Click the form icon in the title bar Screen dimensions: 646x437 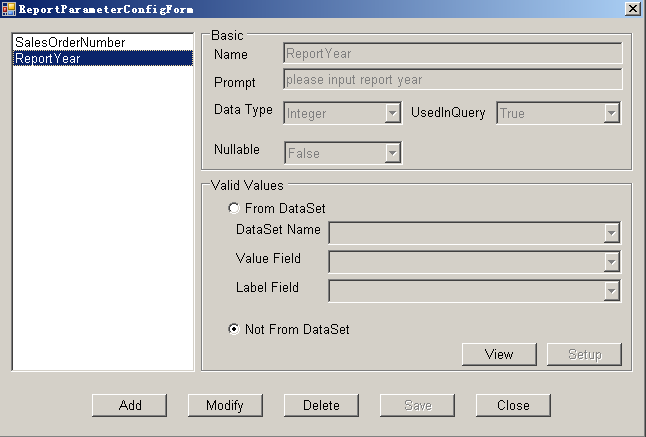pos(9,9)
